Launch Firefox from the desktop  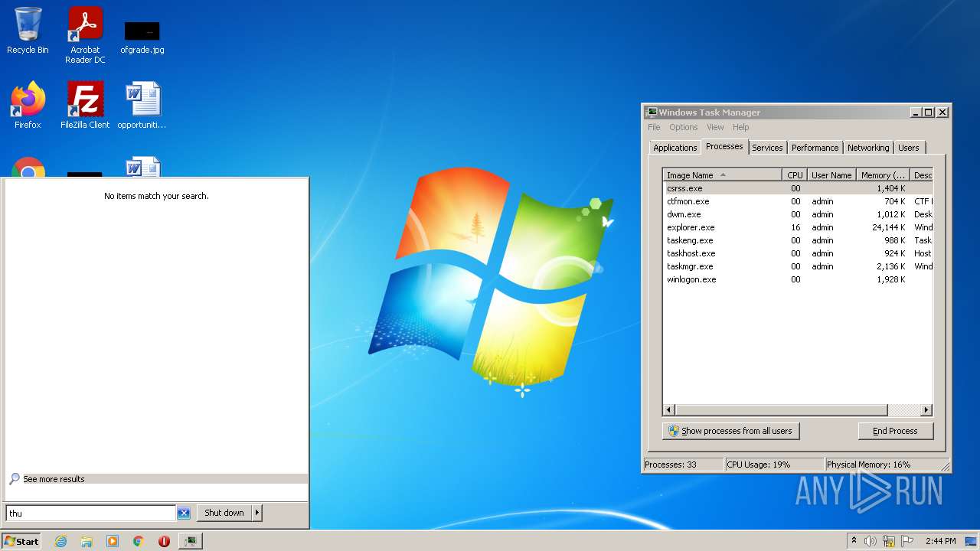click(x=28, y=105)
